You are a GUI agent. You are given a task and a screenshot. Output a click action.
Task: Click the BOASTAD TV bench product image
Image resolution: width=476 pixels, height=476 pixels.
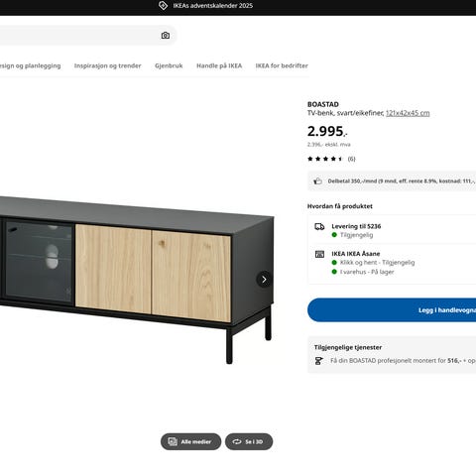pos(137,280)
